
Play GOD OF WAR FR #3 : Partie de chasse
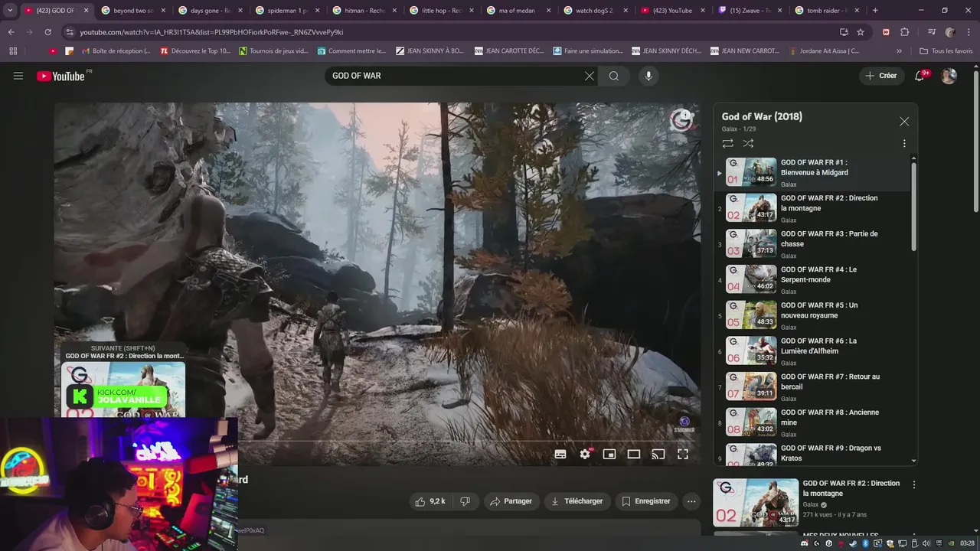[813, 243]
